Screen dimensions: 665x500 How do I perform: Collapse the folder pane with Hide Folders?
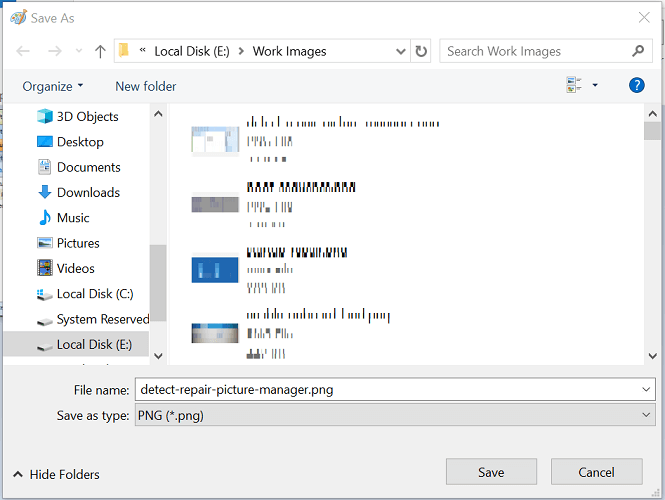(x=57, y=474)
